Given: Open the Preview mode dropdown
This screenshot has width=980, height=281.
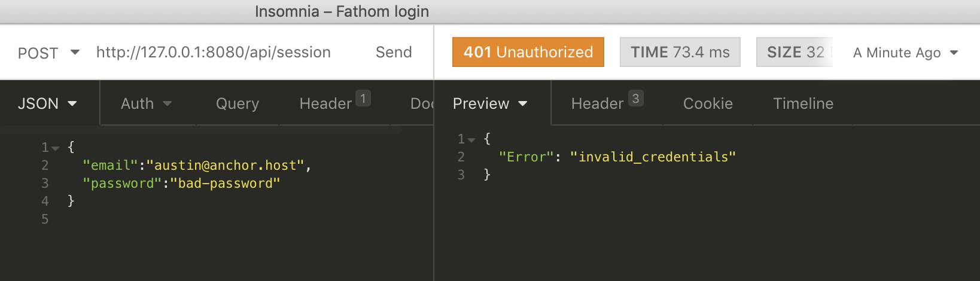Looking at the screenshot, I should (x=490, y=103).
